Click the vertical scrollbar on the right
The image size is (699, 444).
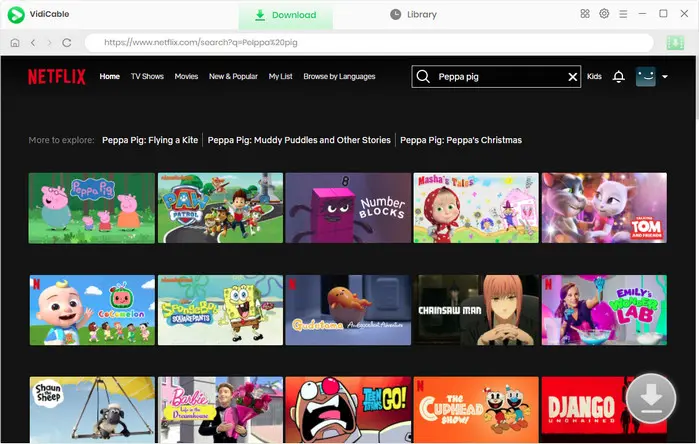(x=696, y=87)
